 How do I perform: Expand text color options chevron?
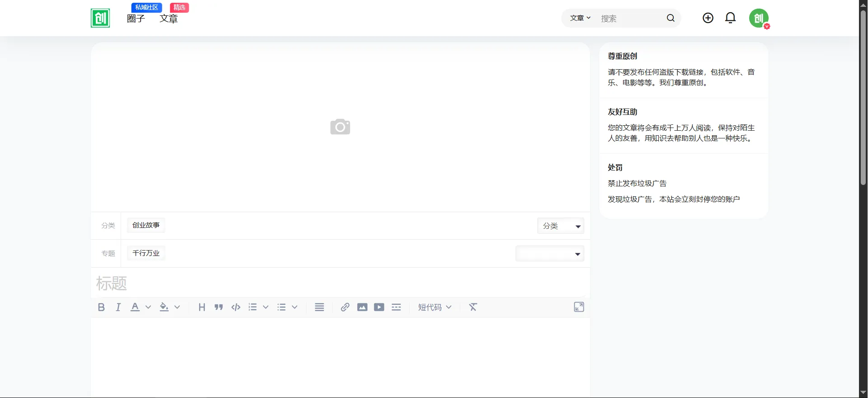(148, 307)
